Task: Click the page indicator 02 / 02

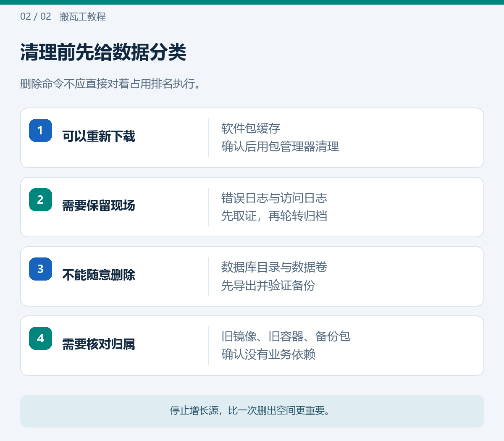Action: click(36, 16)
